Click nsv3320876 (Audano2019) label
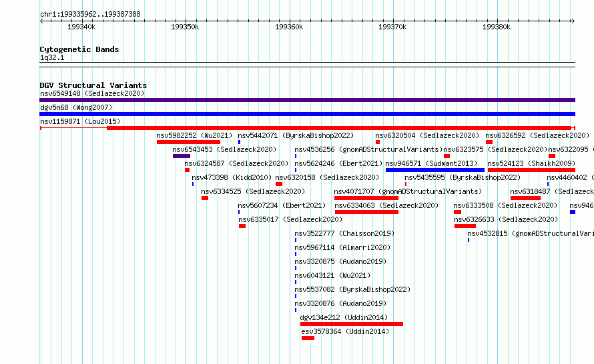 340,303
